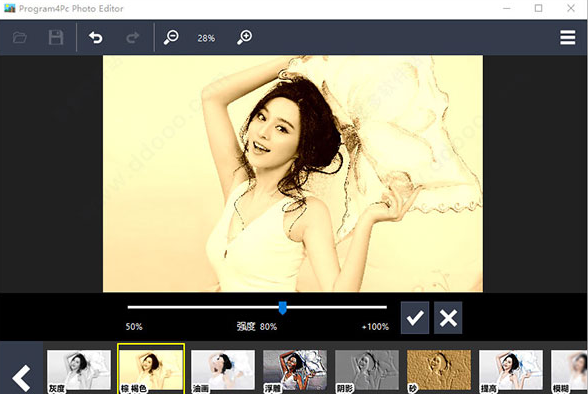Redo the undone edit
The width and height of the screenshot is (588, 394).
pyautogui.click(x=133, y=37)
